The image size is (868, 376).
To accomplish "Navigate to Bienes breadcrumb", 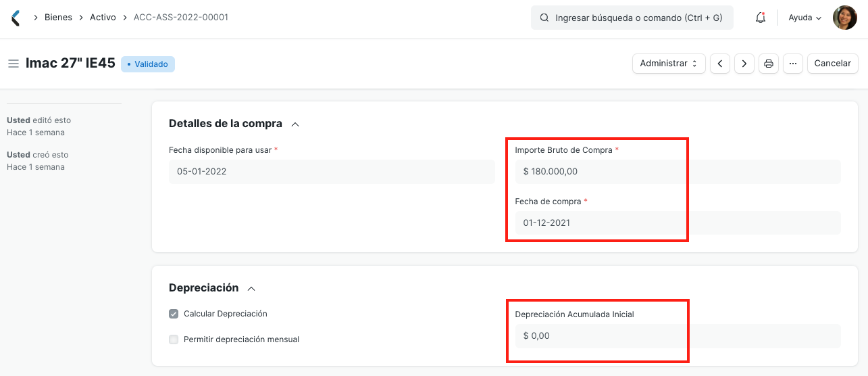I will click(58, 18).
